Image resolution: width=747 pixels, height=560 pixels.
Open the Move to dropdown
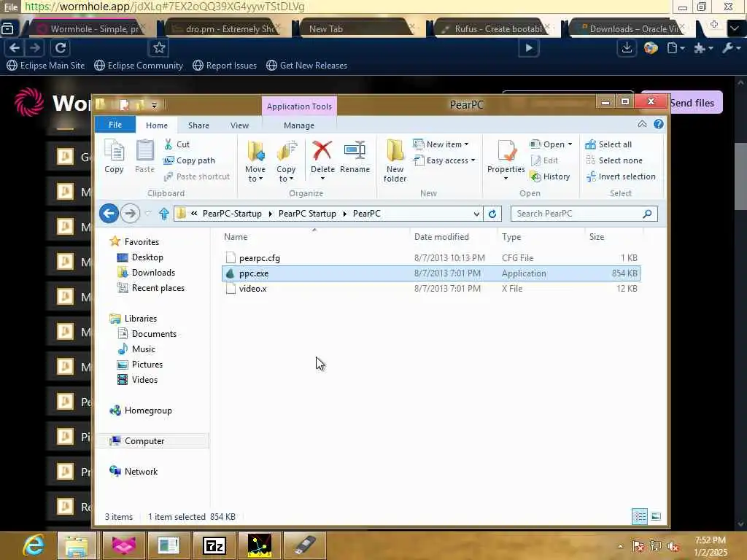pos(255,161)
